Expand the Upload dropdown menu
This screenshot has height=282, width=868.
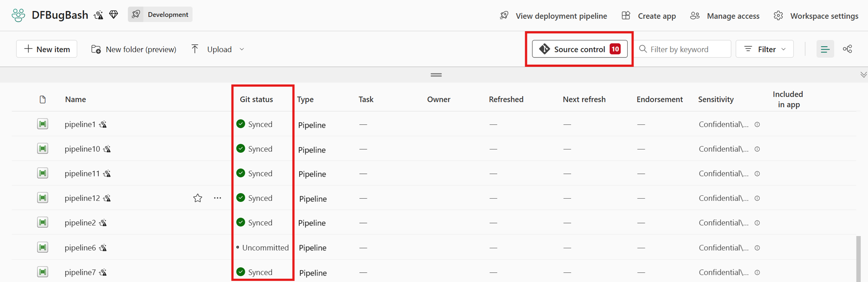pos(242,49)
